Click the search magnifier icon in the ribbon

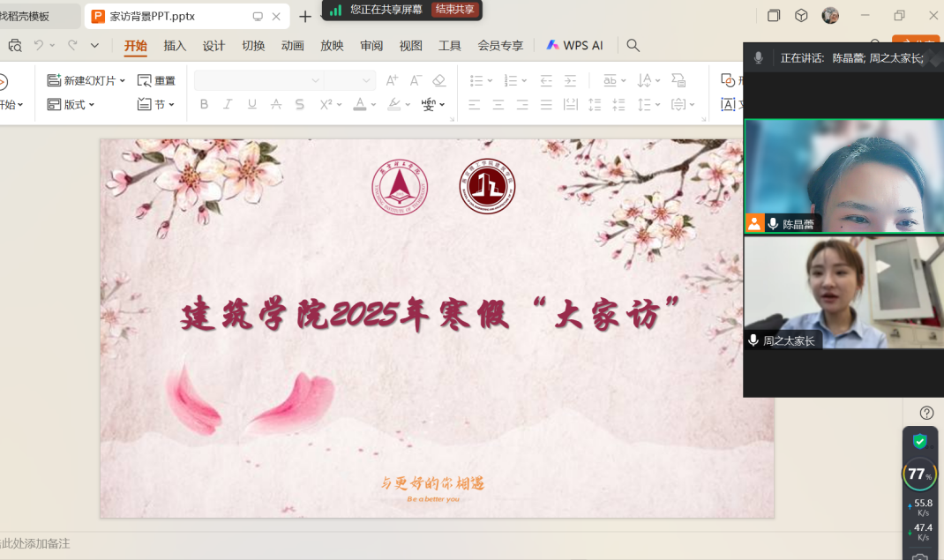click(633, 45)
